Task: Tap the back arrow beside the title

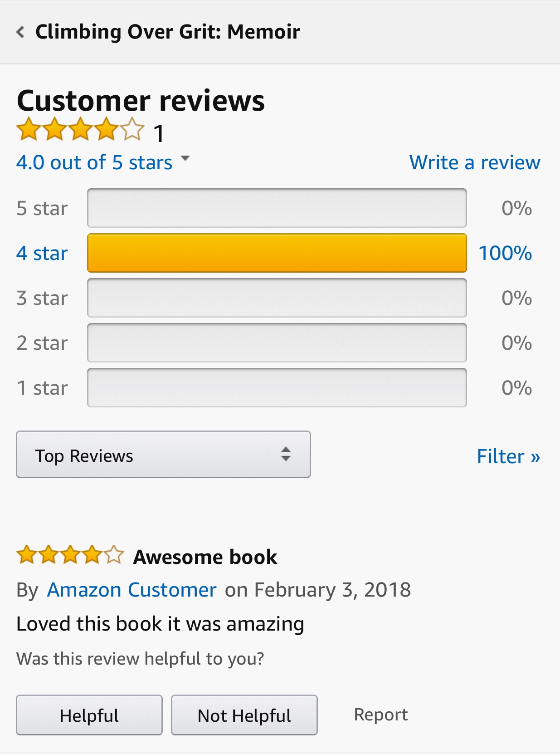Action: [x=20, y=32]
